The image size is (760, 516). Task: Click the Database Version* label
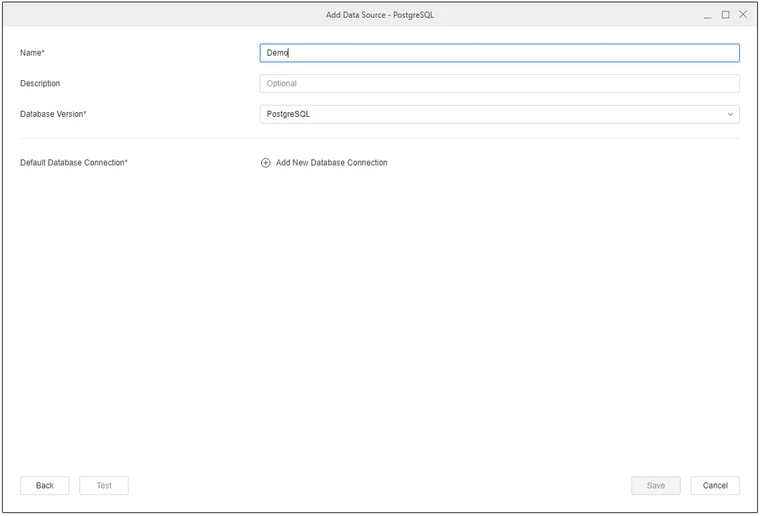[x=53, y=115]
